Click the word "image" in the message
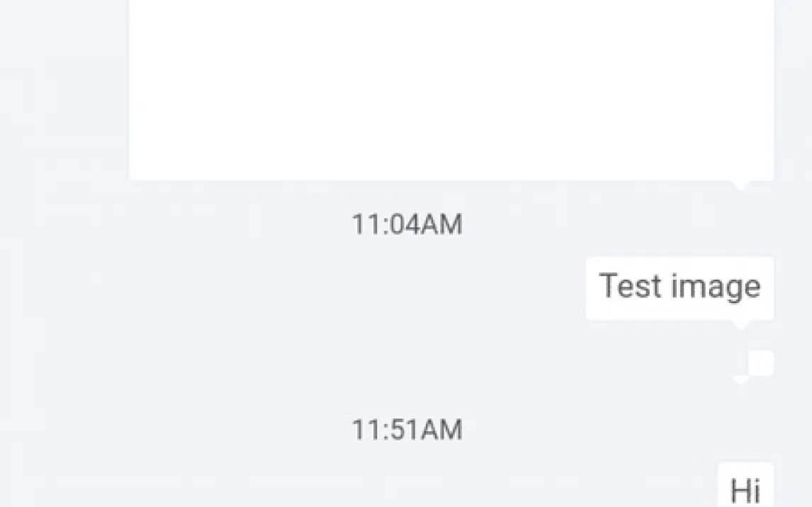 click(x=716, y=287)
